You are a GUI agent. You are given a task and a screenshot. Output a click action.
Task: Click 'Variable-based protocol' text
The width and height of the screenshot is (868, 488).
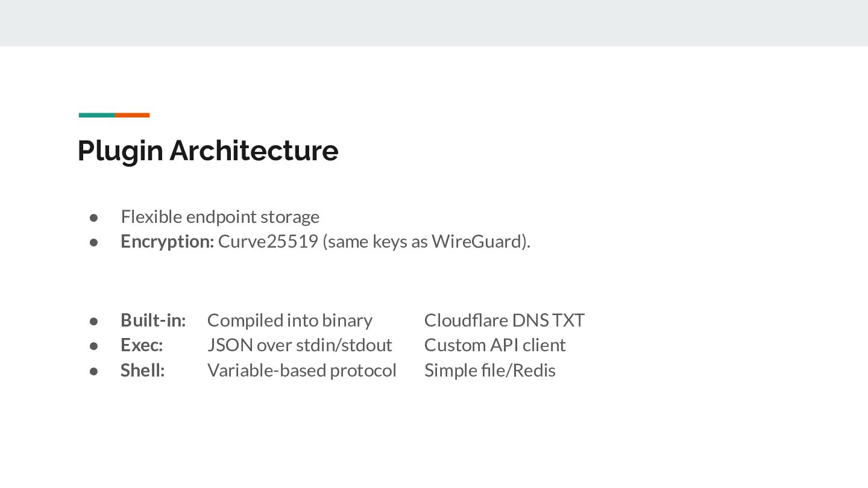click(x=301, y=370)
